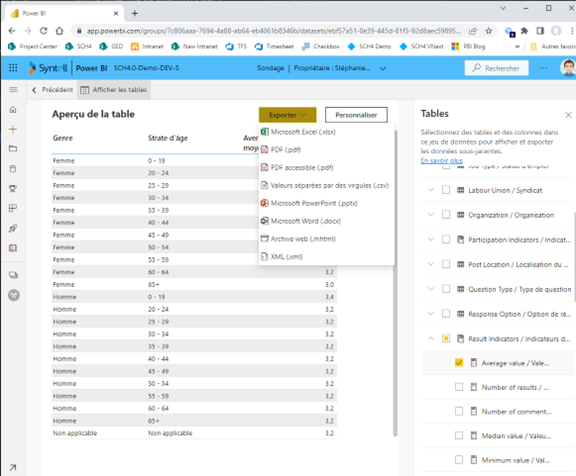The image size is (576, 476).
Task: Toggle the hamburger navigation menu
Action: [13, 90]
